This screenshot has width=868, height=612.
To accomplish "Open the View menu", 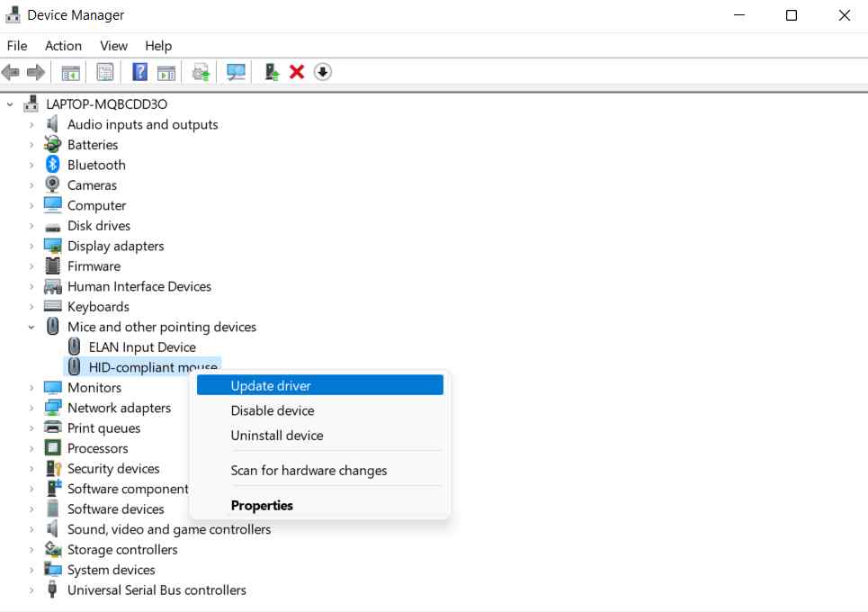I will (113, 45).
